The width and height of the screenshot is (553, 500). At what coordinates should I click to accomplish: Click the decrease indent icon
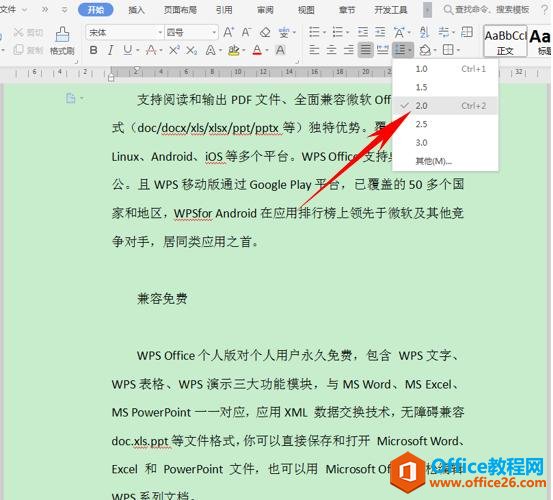tap(363, 32)
